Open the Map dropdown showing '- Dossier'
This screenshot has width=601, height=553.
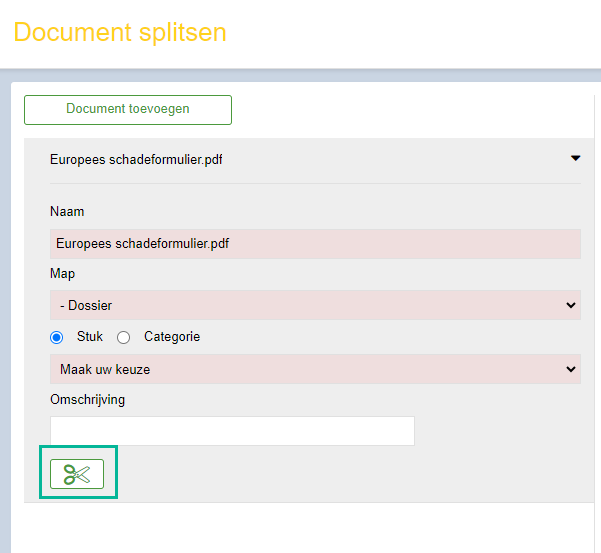315,305
